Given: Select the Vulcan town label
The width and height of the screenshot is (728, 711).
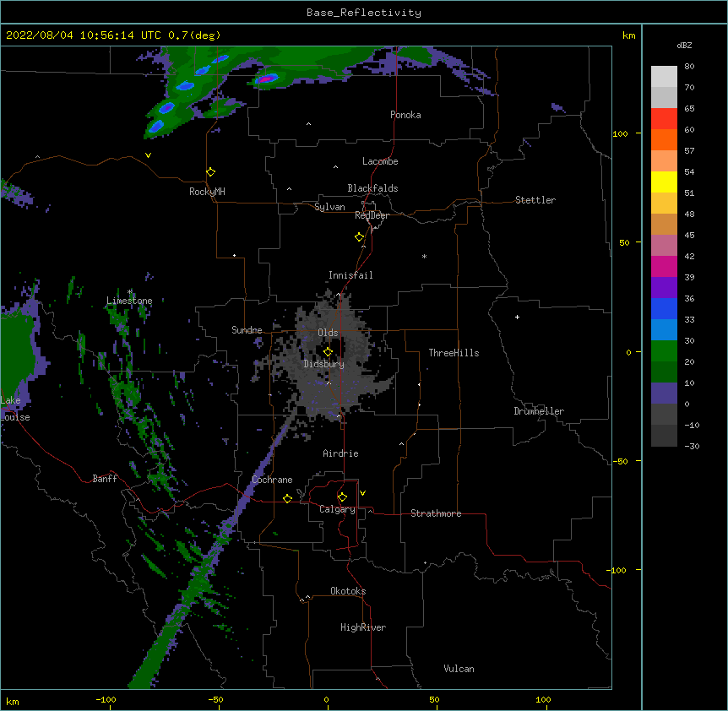Looking at the screenshot, I should coord(459,669).
